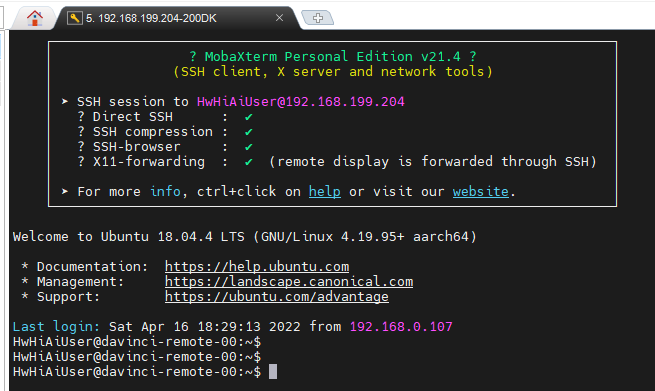Screen dimensions: 655x391
Task: Click the Welcome to Ubuntu 18.04.4 LTS line
Action: click(x=245, y=237)
